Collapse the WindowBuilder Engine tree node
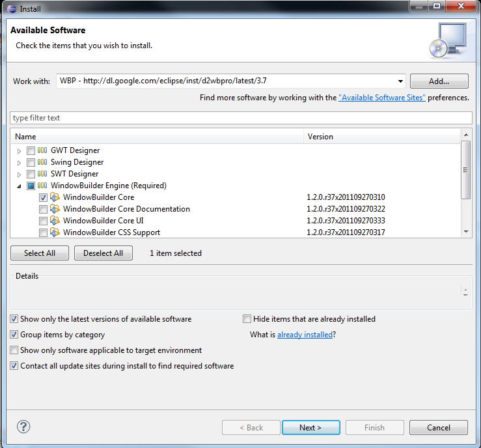The height and width of the screenshot is (448, 481). pyautogui.click(x=19, y=186)
